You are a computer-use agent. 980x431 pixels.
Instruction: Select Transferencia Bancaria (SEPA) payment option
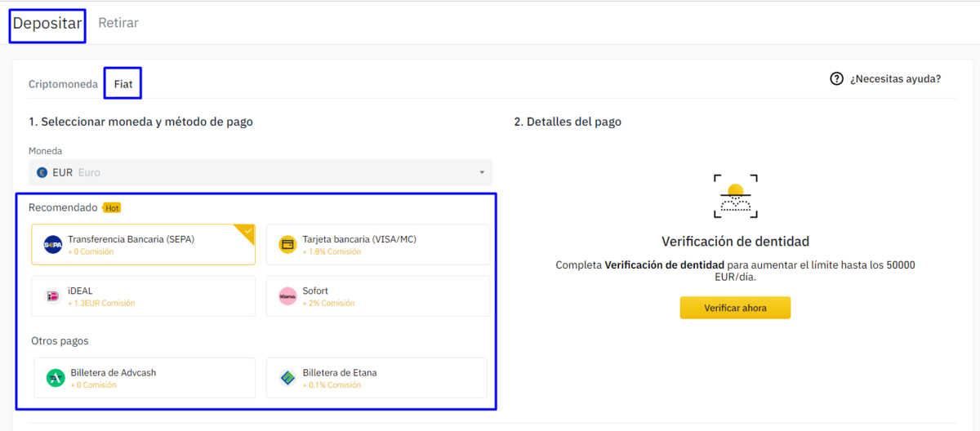click(143, 245)
